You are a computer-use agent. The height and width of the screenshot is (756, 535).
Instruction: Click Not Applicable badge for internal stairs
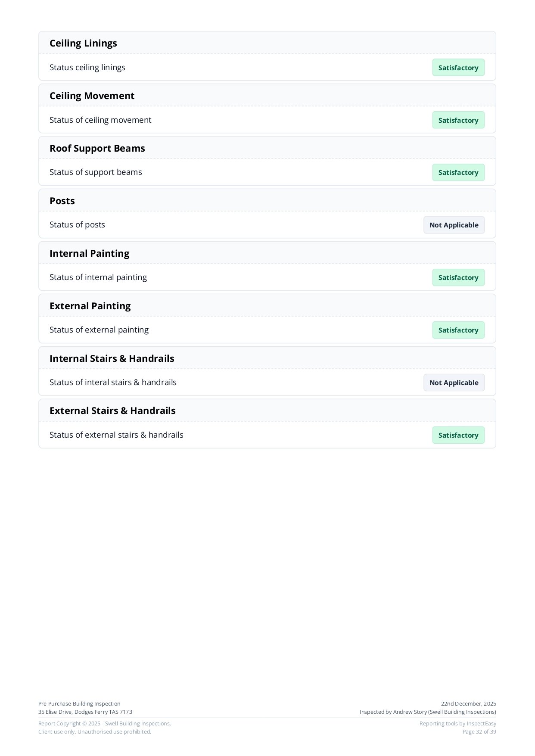click(454, 383)
